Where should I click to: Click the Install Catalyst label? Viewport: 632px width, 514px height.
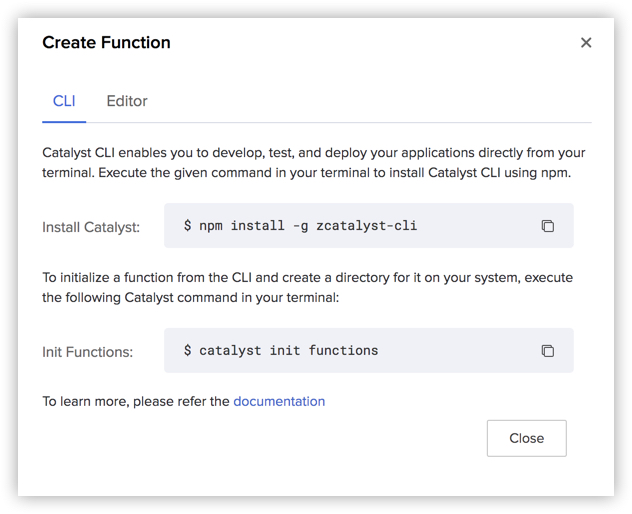click(x=91, y=227)
